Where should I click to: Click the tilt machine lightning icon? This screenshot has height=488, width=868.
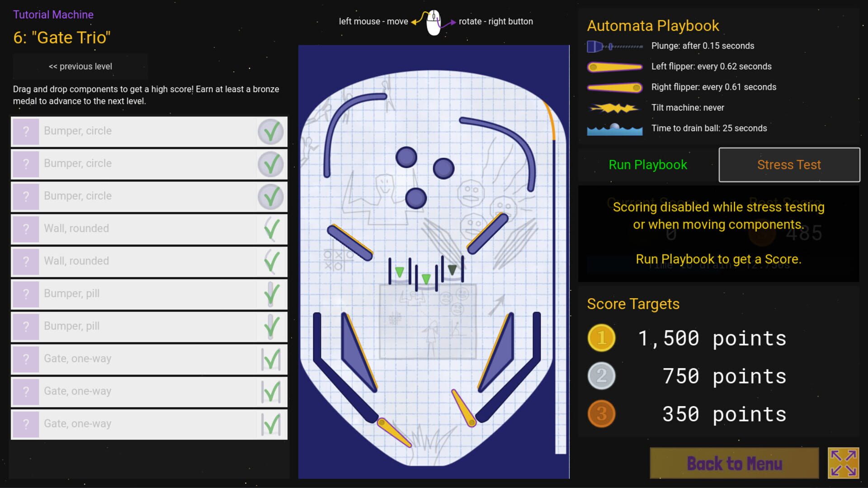(x=615, y=108)
